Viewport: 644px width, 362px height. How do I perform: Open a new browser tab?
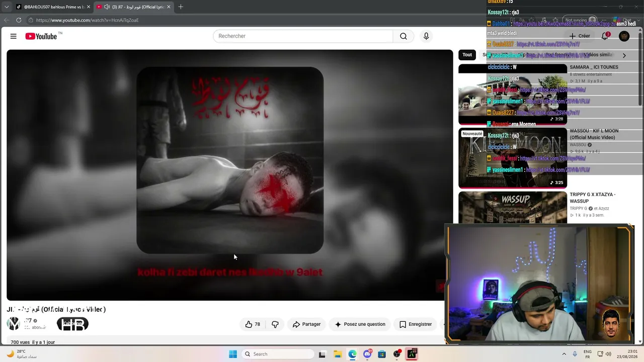coord(181,7)
